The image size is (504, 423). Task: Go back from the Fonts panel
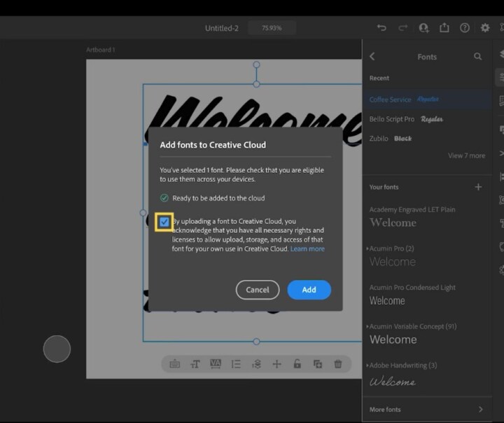372,57
